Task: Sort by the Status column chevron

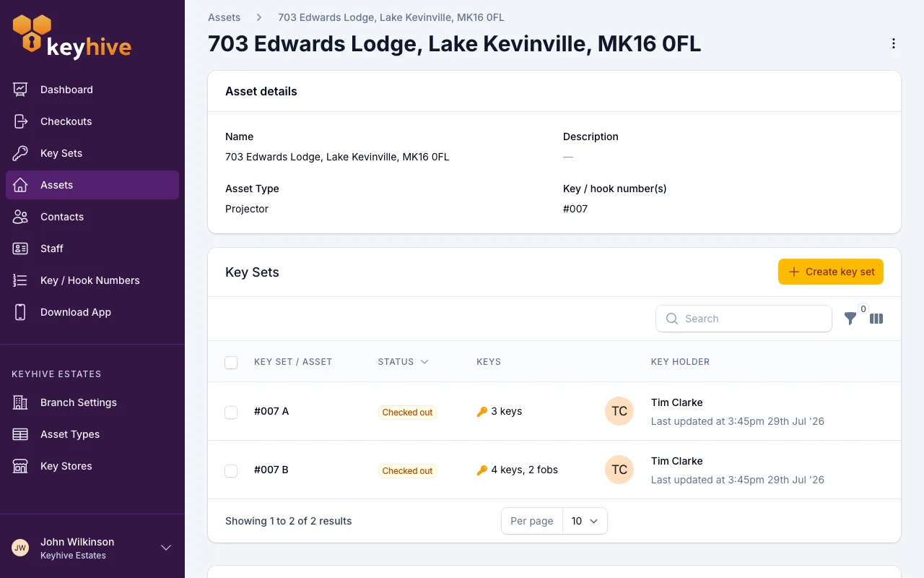Action: pyautogui.click(x=424, y=362)
